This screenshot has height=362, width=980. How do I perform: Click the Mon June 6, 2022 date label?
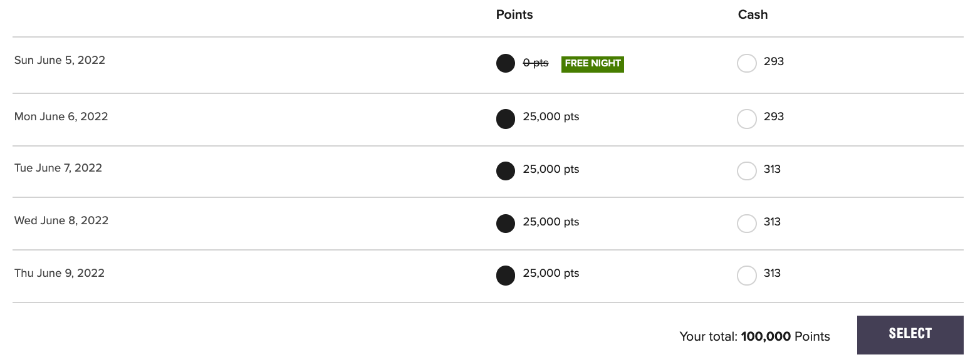[x=61, y=117]
